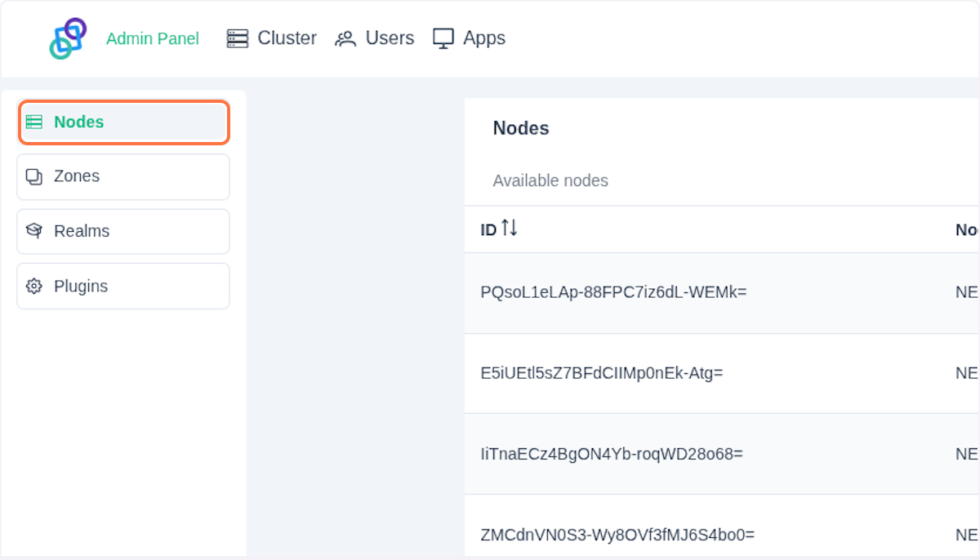The width and height of the screenshot is (980, 560).
Task: Click the Users people icon
Action: pyautogui.click(x=345, y=38)
